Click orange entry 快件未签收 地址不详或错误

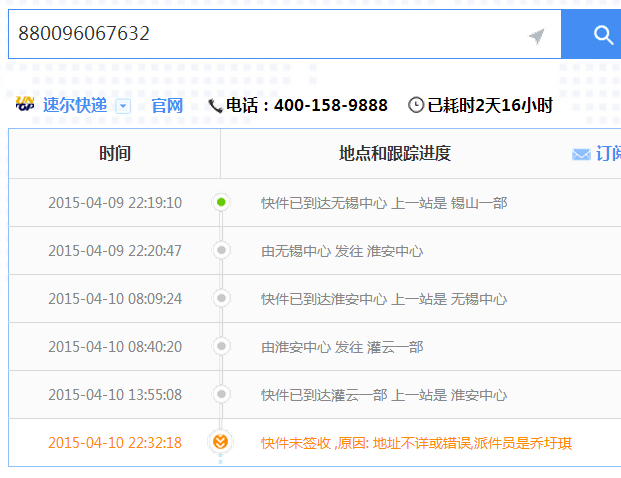[416, 443]
